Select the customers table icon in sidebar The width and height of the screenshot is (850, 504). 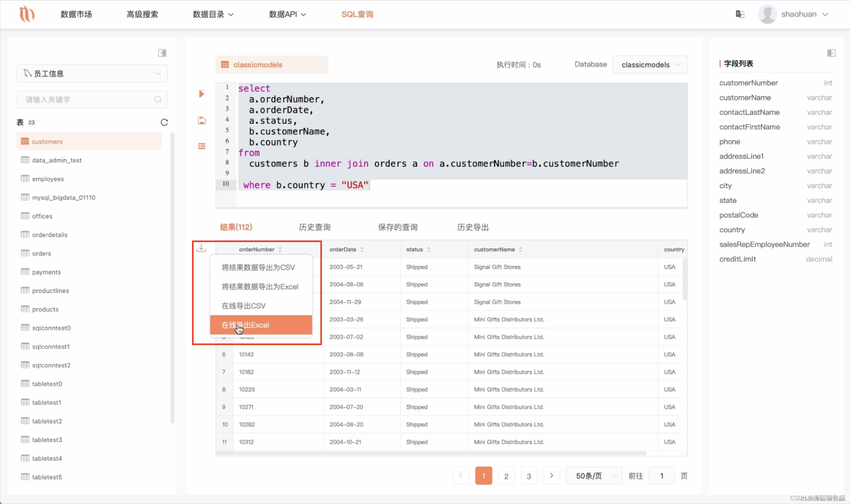[25, 141]
